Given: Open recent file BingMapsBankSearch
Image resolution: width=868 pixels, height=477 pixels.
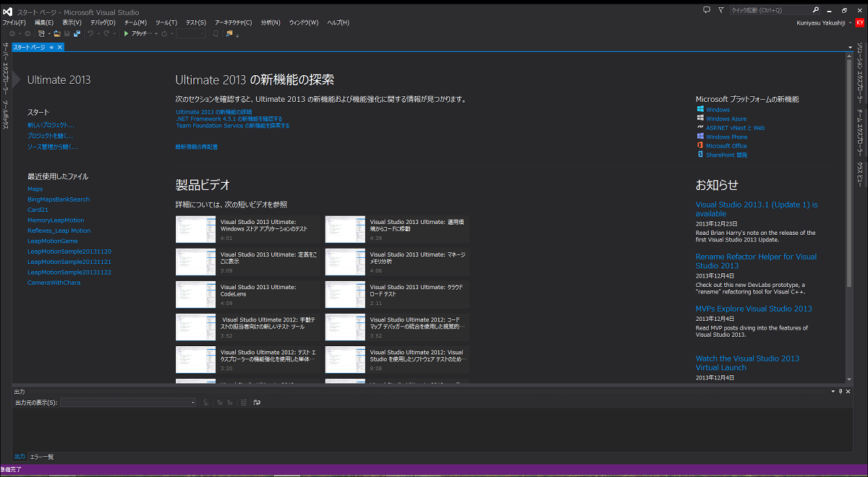Looking at the screenshot, I should [x=59, y=199].
